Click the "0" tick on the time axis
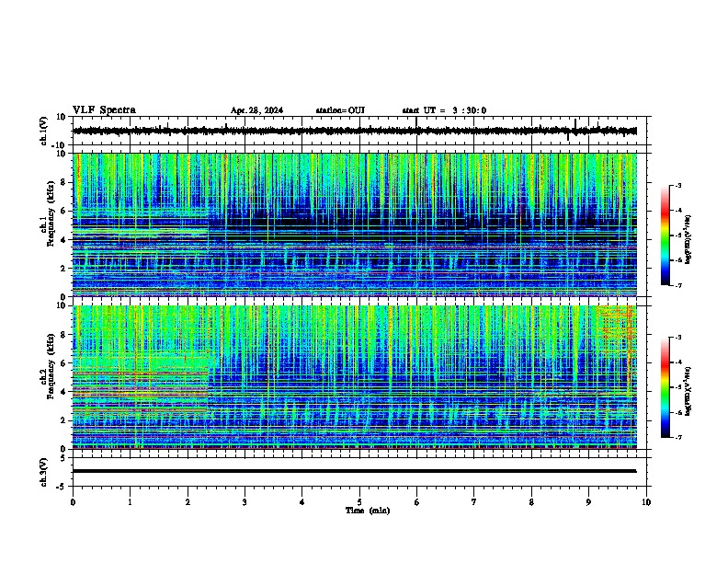 73,502
